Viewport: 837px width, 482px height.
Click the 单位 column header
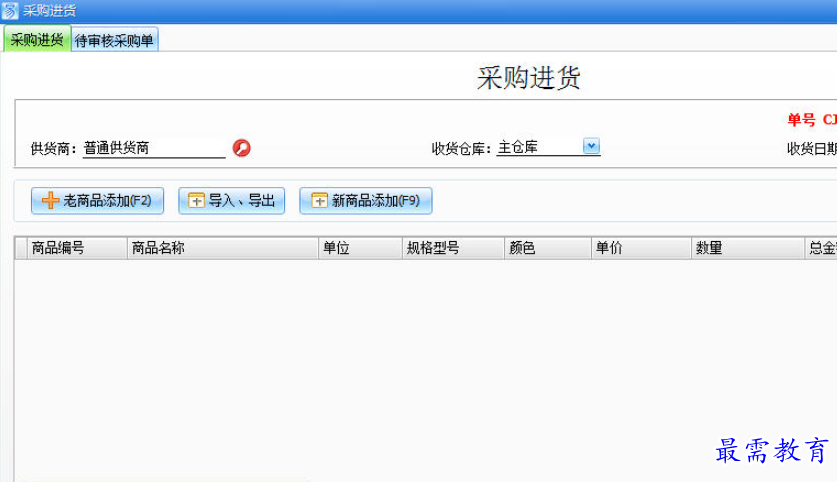[x=360, y=248]
